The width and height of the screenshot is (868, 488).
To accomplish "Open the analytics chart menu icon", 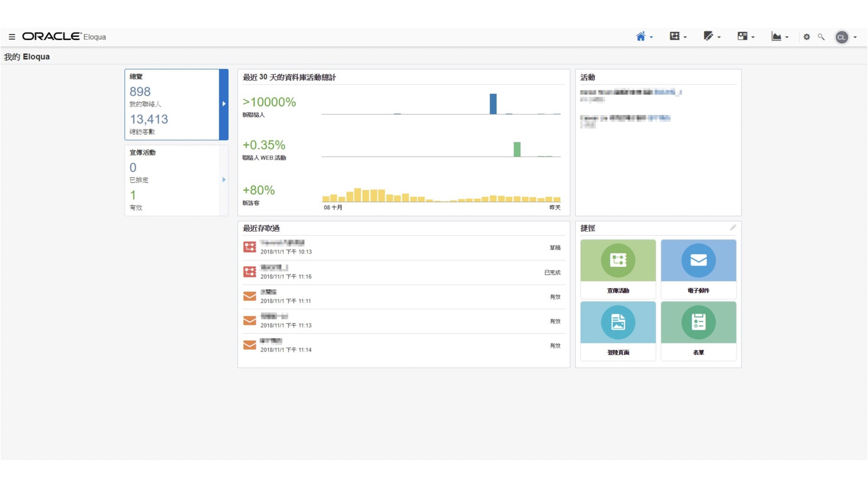I will (x=776, y=37).
